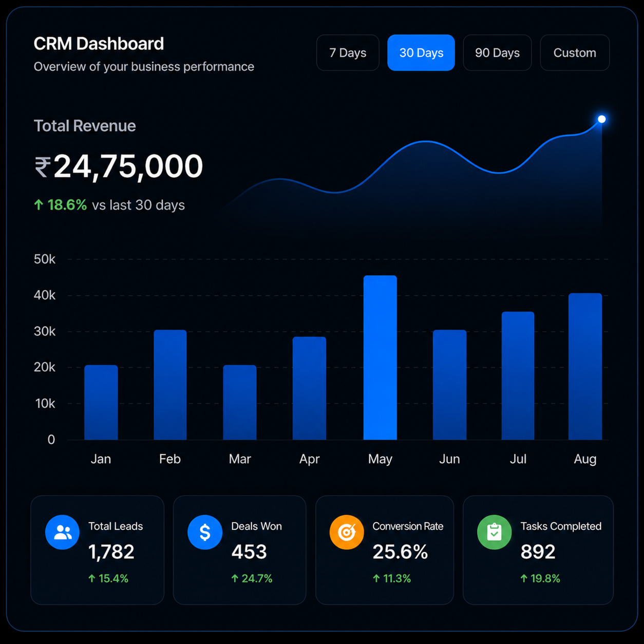Click the 20k axis label
Viewport: 644px width, 644px height.
(x=45, y=367)
